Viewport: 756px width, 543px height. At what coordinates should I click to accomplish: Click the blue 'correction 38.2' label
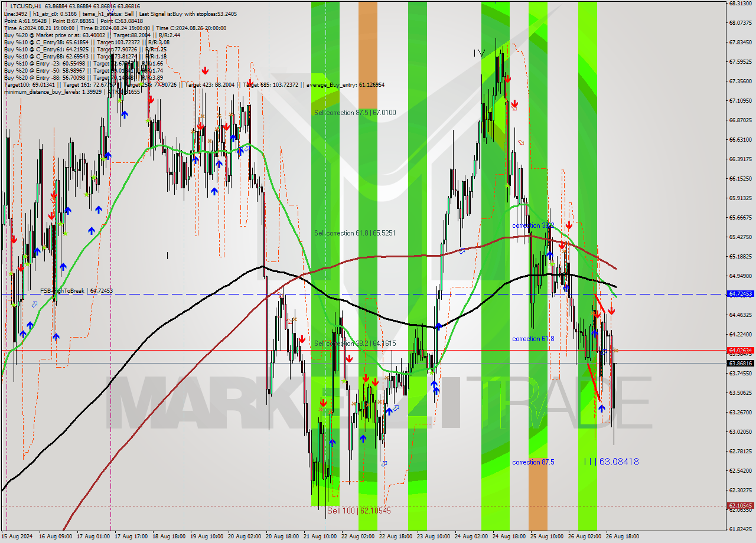tap(533, 225)
